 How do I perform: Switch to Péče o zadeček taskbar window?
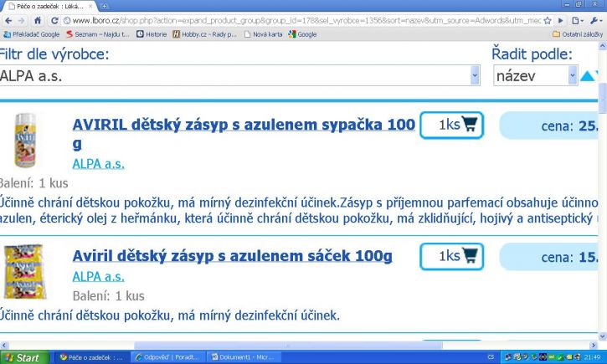click(x=92, y=357)
